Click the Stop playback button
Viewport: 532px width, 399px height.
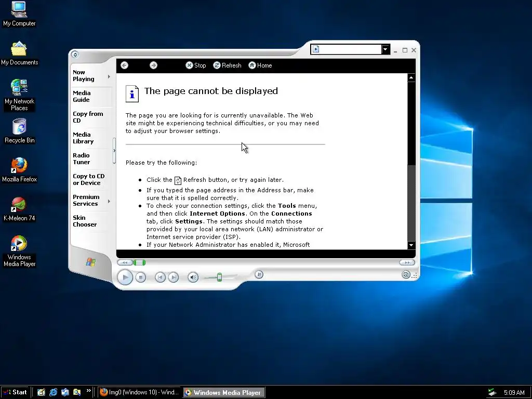point(141,277)
